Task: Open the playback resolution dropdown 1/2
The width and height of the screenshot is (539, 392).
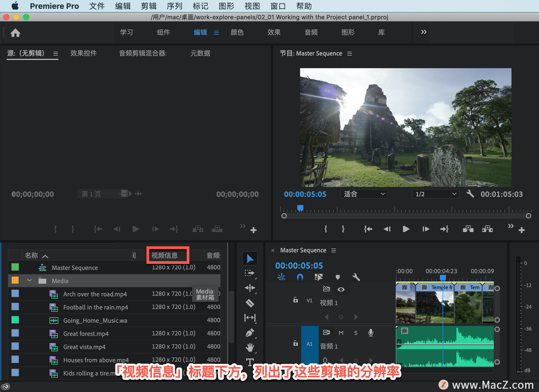Action: (x=435, y=194)
